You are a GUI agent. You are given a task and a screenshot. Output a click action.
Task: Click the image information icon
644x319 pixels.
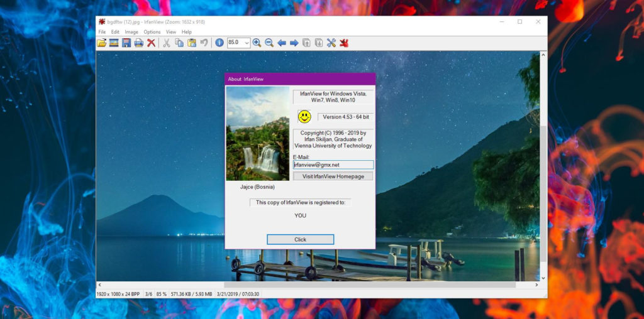(219, 43)
